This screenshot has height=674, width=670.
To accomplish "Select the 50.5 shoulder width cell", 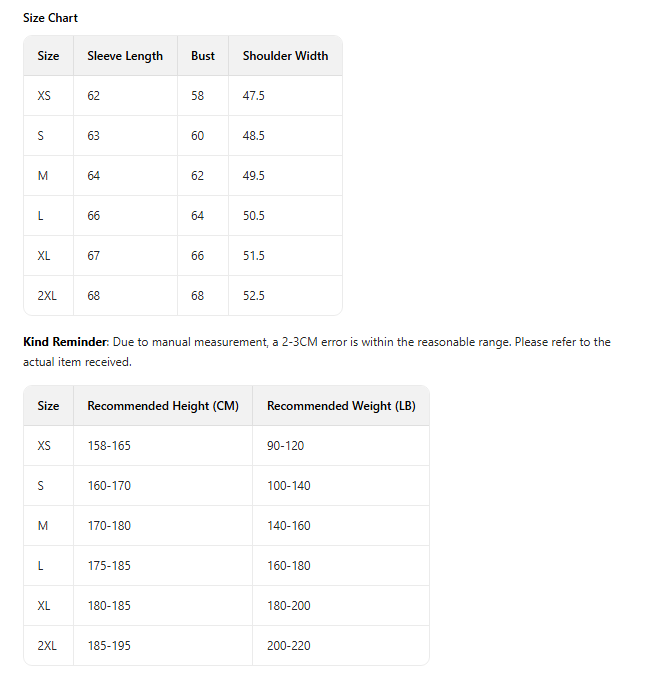I will 254,216.
